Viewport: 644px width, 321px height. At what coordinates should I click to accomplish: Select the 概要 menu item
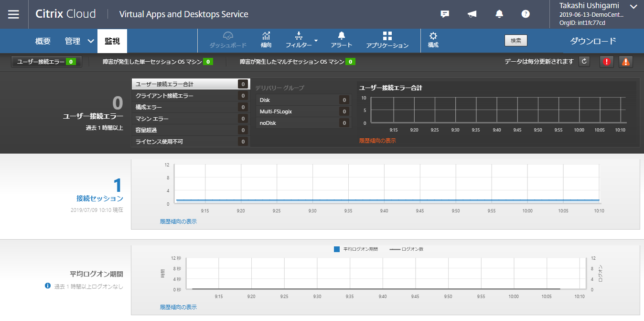click(x=43, y=41)
